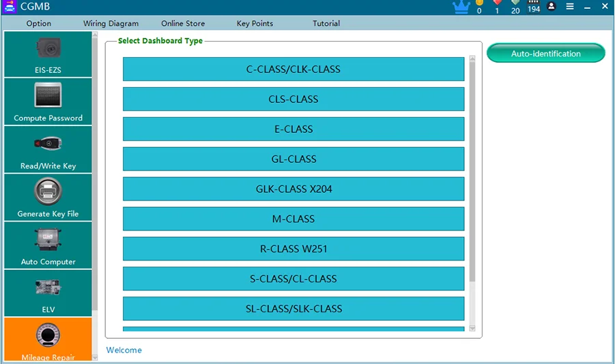Click the dashboard list scroll down arrow
The width and height of the screenshot is (615, 364).
(472, 329)
